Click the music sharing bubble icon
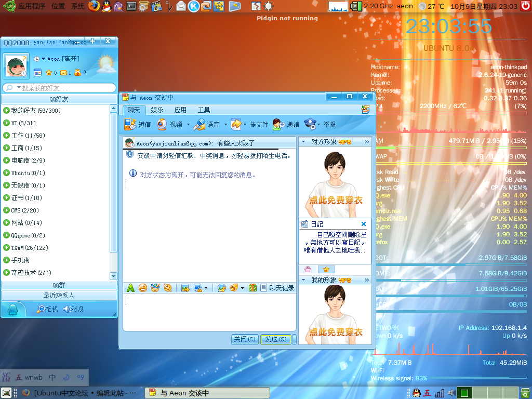 pos(221,288)
